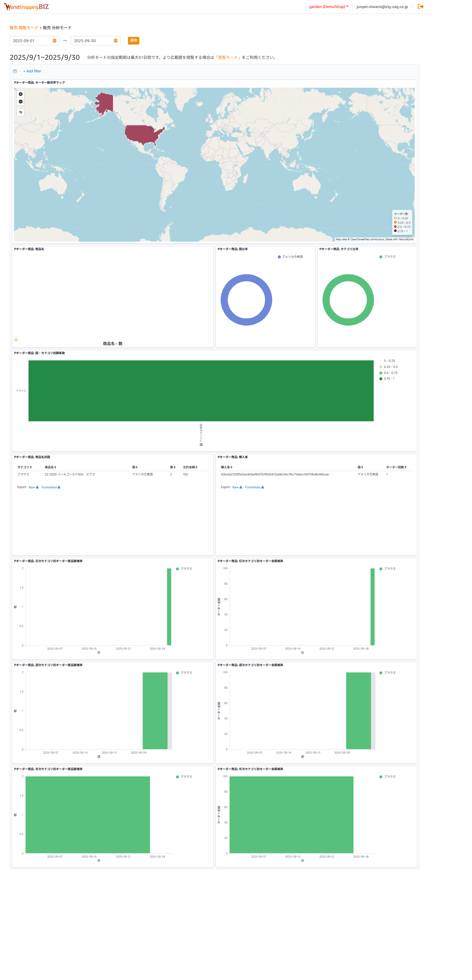Click the logout icon in header
This screenshot has height=980, width=472.
point(420,7)
